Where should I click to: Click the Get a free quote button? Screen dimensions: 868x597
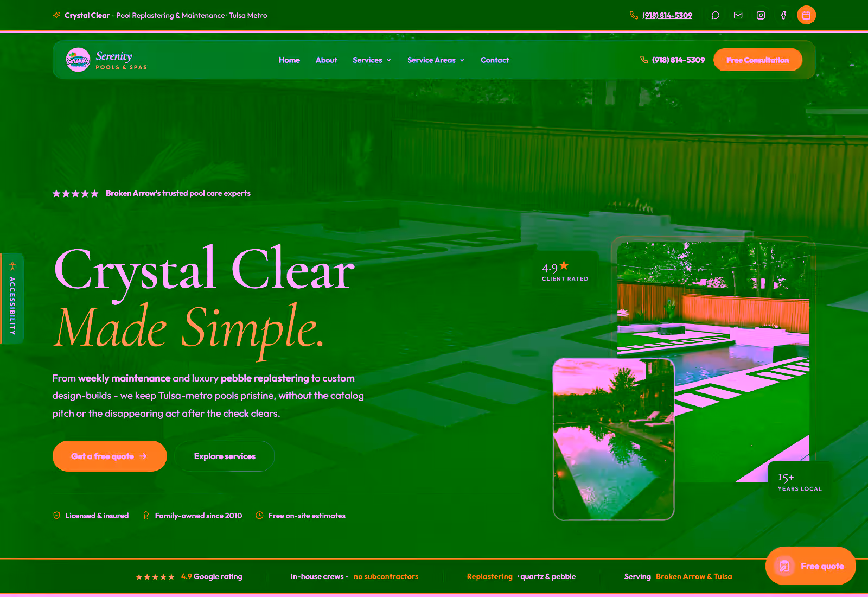tap(110, 456)
